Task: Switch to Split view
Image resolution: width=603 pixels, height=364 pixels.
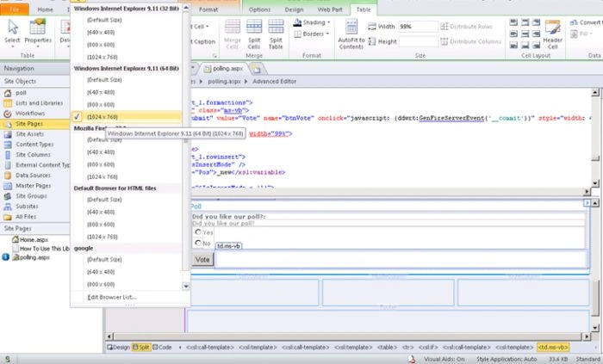Action: (141, 347)
